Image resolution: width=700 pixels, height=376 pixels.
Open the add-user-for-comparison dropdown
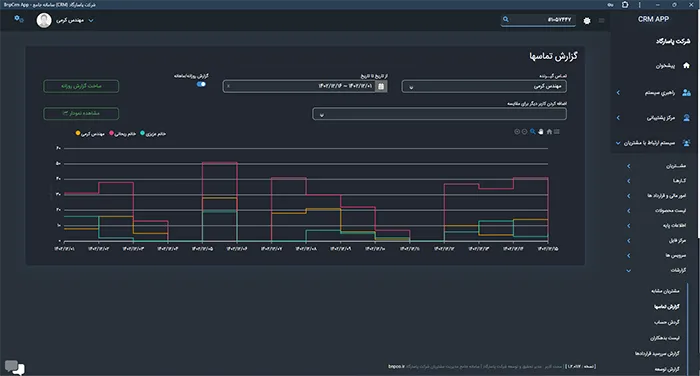[x=440, y=114]
